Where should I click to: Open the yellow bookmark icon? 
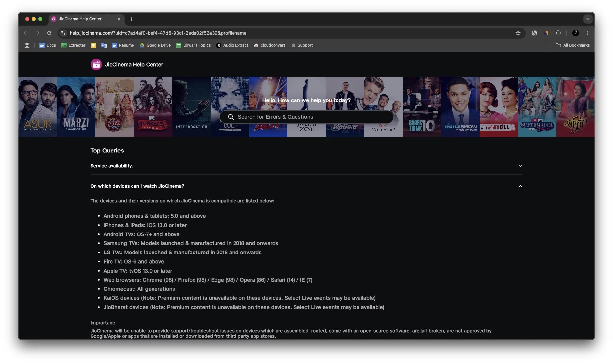point(93,45)
